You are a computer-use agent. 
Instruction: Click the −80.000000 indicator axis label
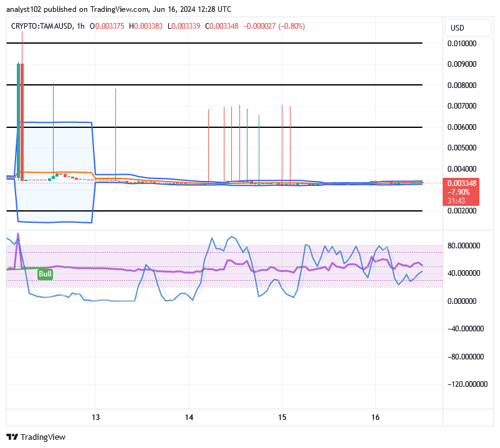[x=466, y=357]
